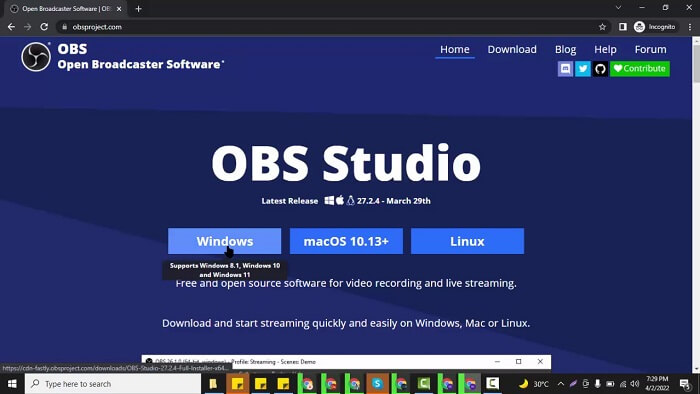Download OBS Studio for Windows
This screenshot has height=394, width=700.
click(x=225, y=241)
